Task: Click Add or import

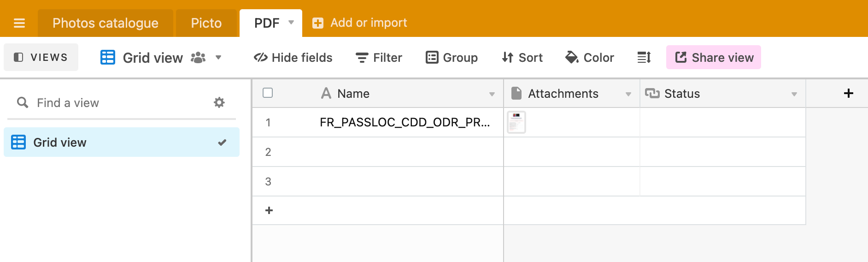Action: point(360,23)
